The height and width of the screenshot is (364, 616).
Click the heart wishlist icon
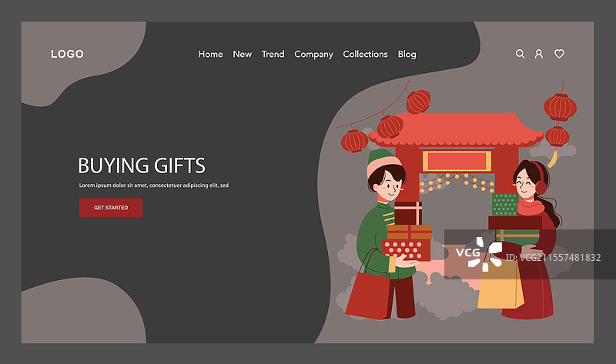tap(559, 54)
